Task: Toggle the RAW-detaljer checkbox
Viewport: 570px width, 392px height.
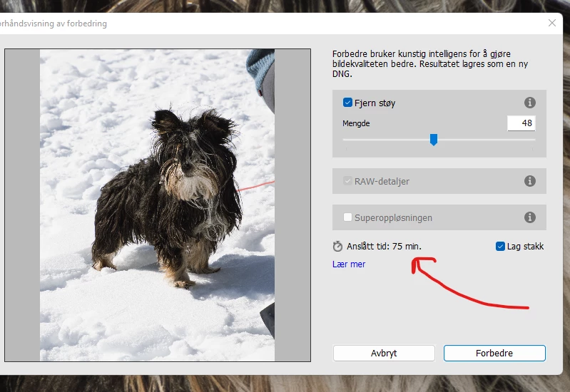Action: click(x=347, y=180)
